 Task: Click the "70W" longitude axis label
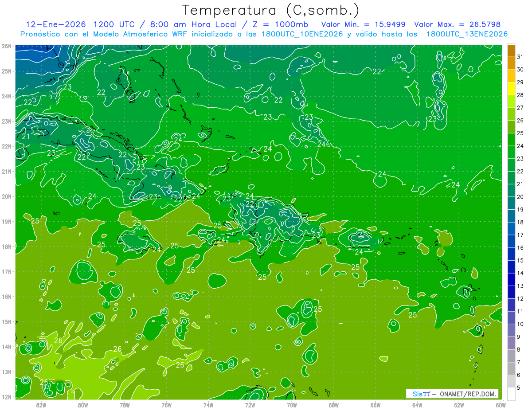coord(292,405)
